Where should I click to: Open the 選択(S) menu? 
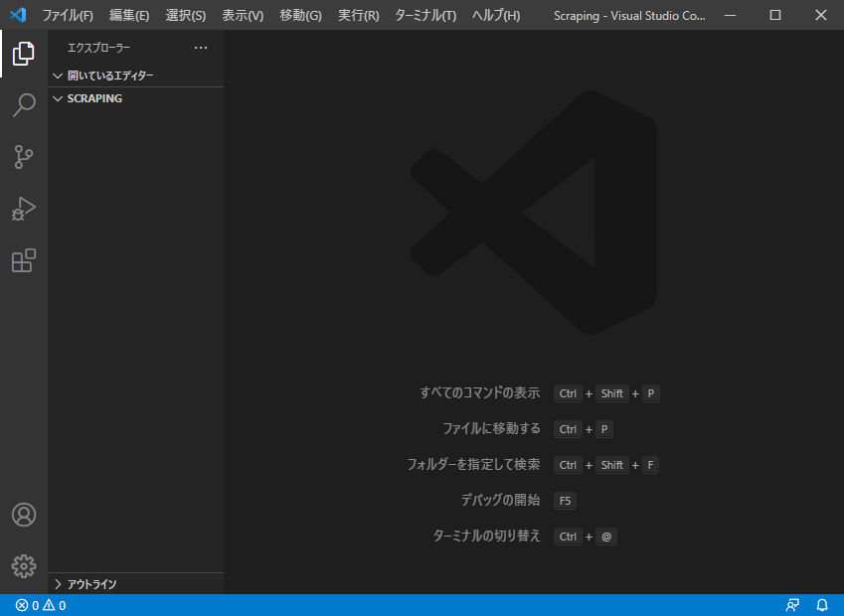(186, 15)
